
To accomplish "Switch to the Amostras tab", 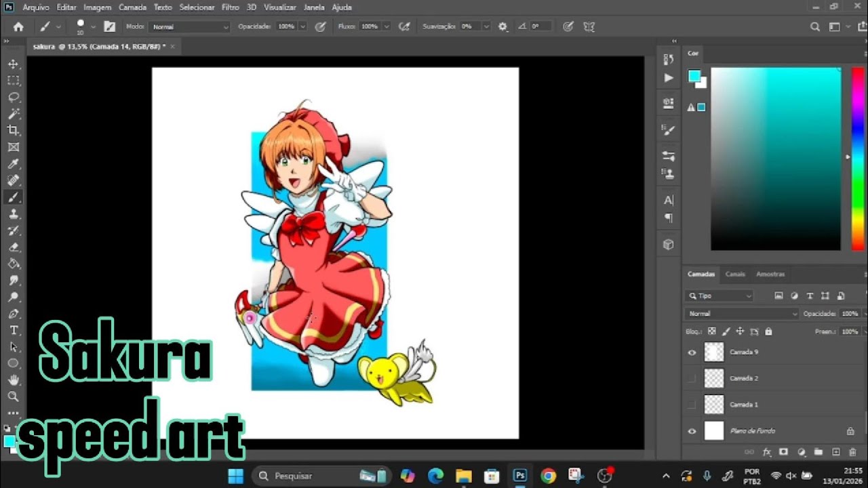I will click(770, 274).
